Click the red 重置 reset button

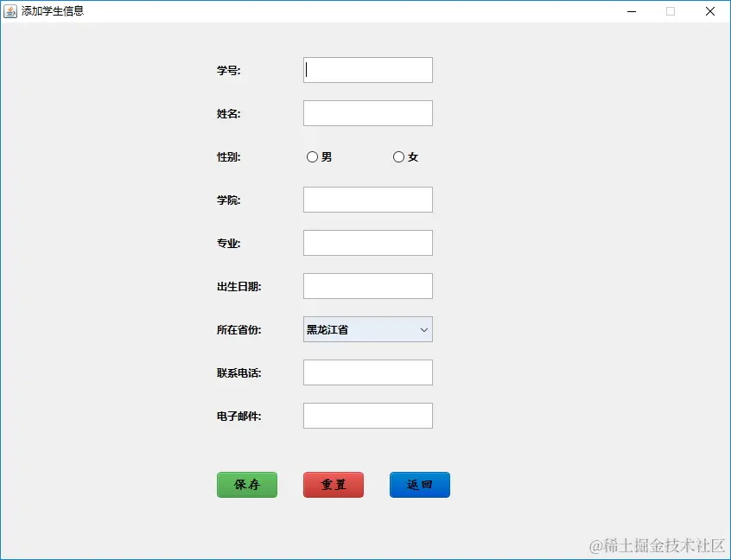(x=333, y=485)
